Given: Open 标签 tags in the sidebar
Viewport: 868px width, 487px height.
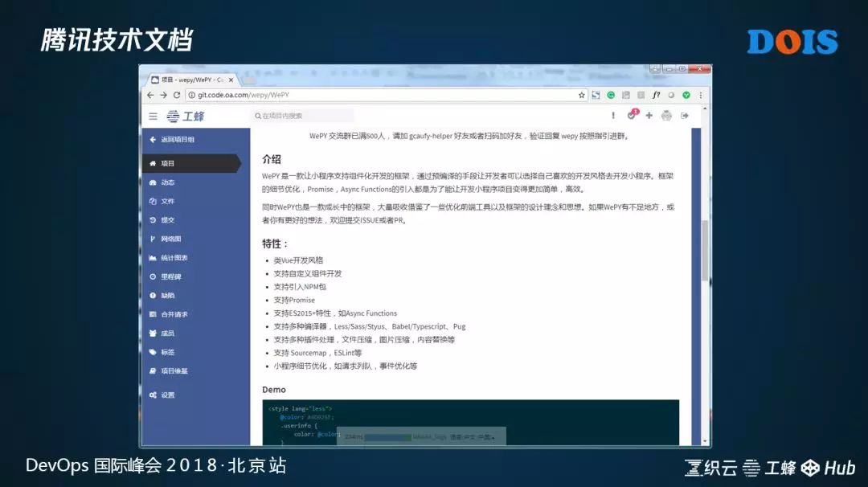Looking at the screenshot, I should [x=162, y=351].
